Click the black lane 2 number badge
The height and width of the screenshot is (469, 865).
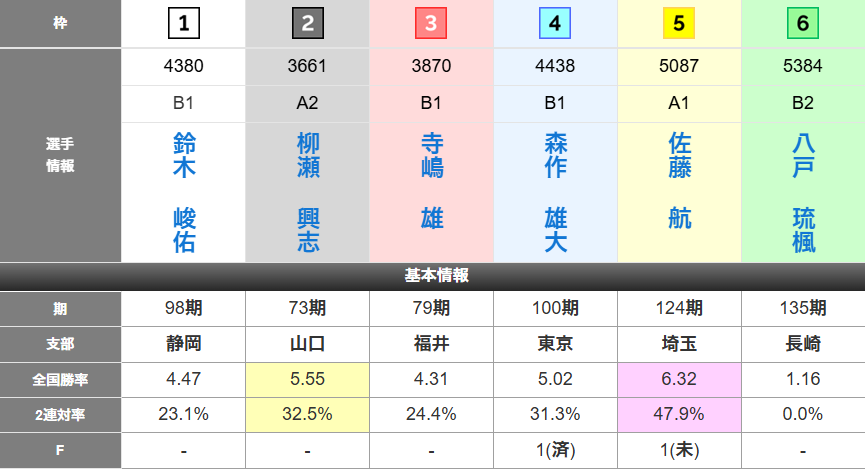click(x=307, y=24)
